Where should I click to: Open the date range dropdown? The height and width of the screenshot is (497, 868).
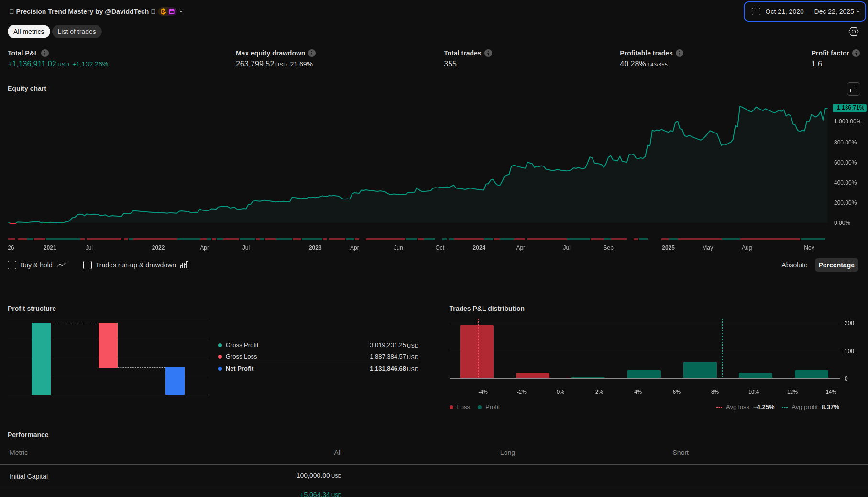[x=805, y=11]
